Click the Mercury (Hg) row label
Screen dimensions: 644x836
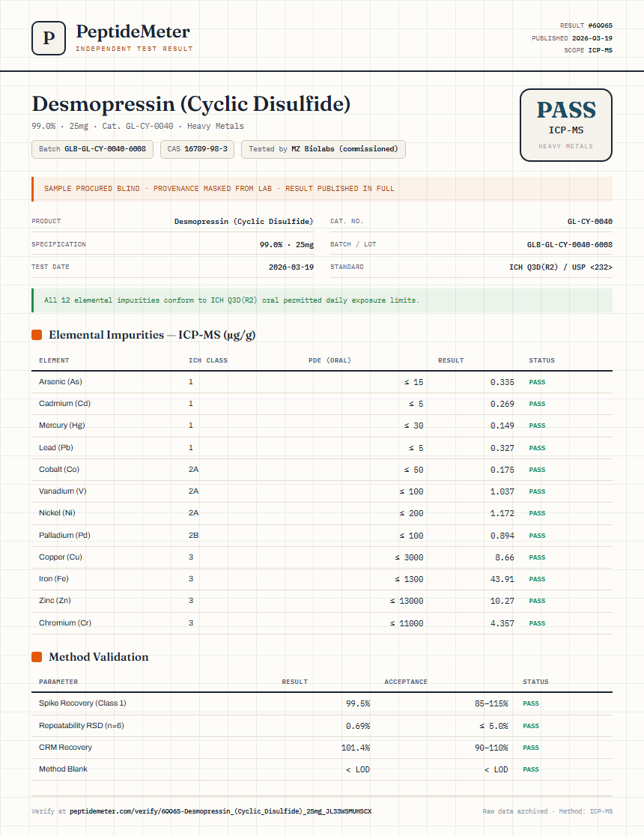click(x=62, y=425)
